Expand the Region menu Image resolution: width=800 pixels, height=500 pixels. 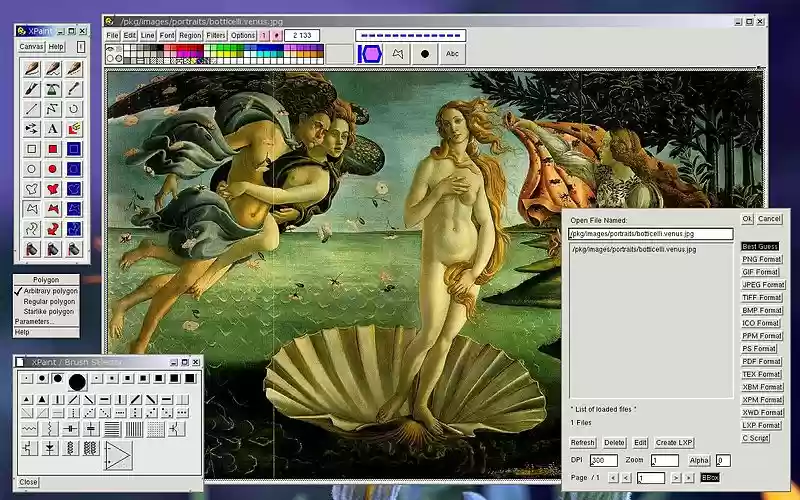(x=190, y=35)
